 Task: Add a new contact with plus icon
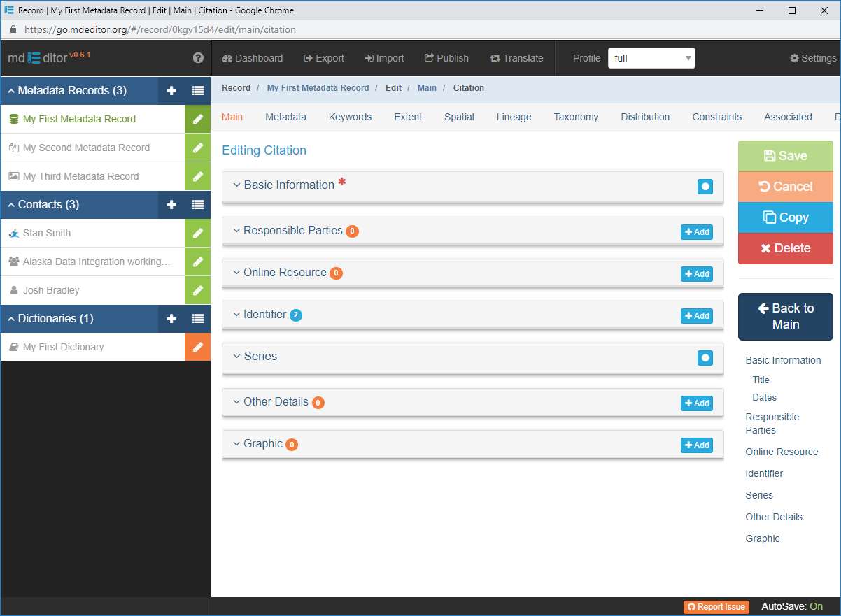click(171, 204)
